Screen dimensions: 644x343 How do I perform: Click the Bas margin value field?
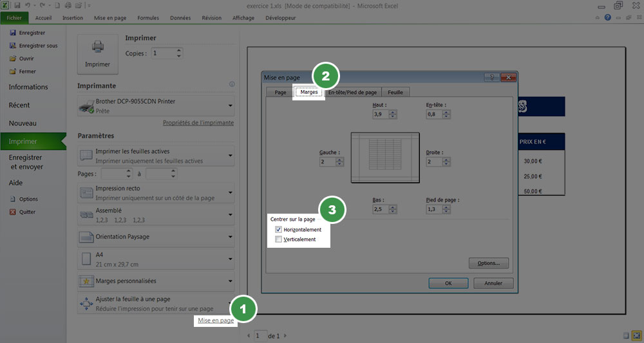tap(381, 209)
